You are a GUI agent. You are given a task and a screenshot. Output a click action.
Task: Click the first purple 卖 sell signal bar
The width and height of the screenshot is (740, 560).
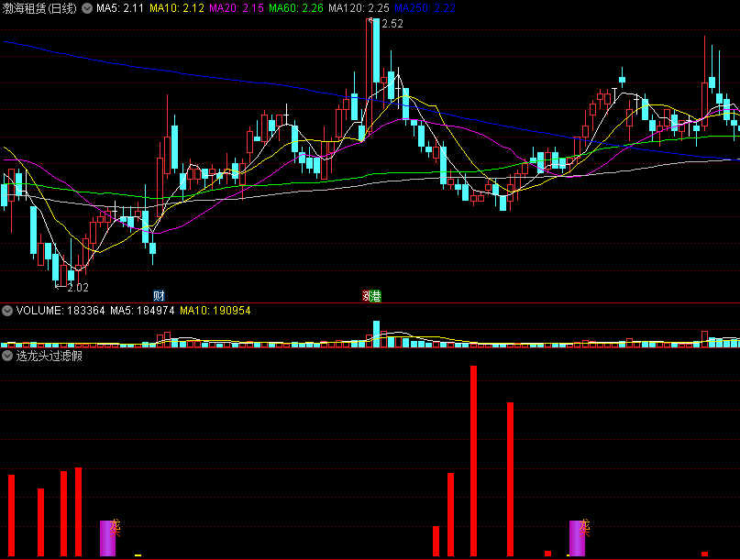[107, 538]
